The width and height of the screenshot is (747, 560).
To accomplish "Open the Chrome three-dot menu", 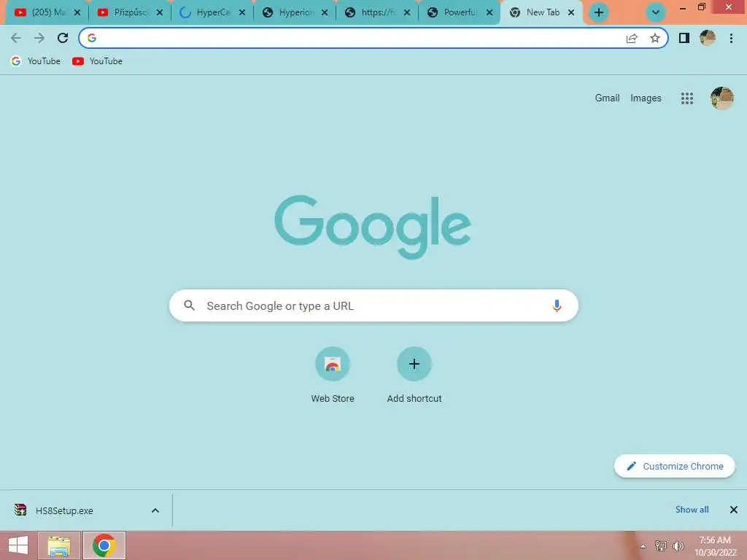I will coord(731,38).
